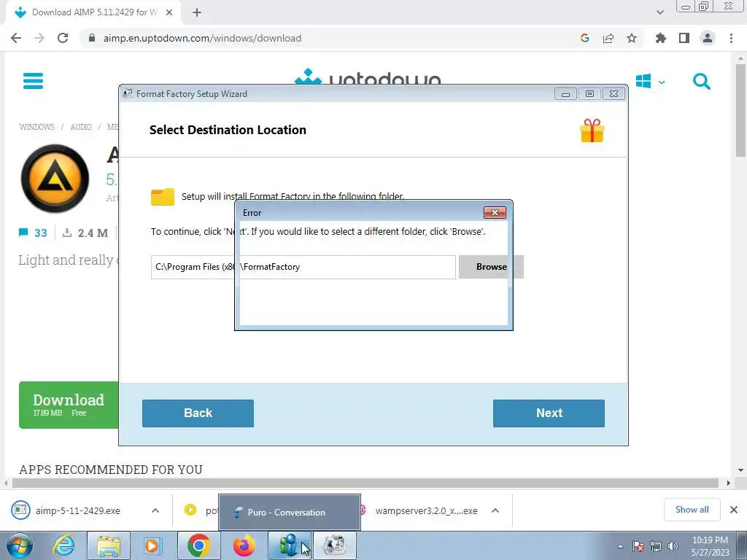Click the share page icon
Viewport: 747px width, 560px height.
point(608,38)
